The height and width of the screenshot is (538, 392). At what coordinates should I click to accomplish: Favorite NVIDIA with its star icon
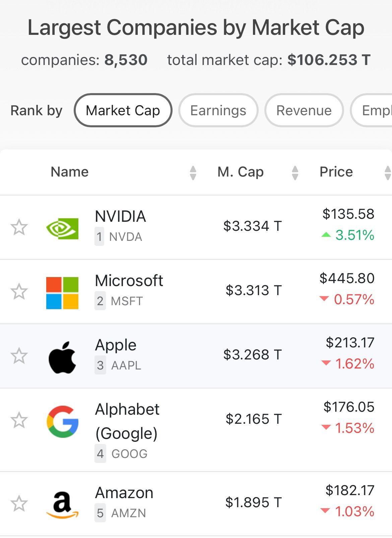[19, 227]
